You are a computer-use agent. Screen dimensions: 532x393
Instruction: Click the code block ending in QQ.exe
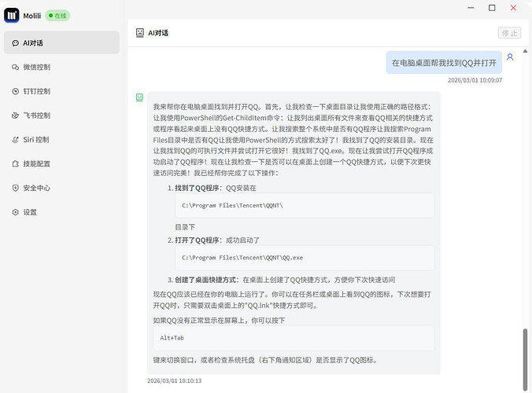click(x=305, y=258)
